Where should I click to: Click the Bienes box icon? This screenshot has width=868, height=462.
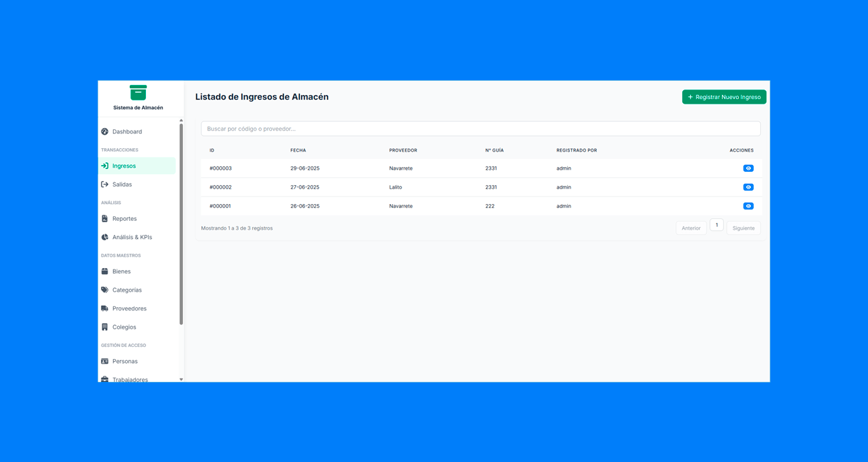(105, 271)
